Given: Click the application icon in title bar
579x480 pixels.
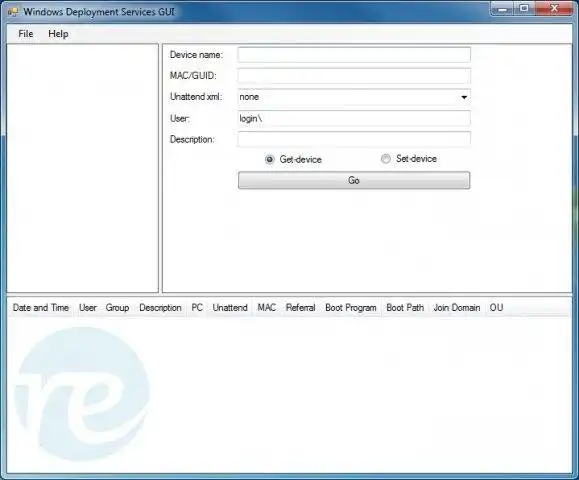Looking at the screenshot, I should point(13,12).
